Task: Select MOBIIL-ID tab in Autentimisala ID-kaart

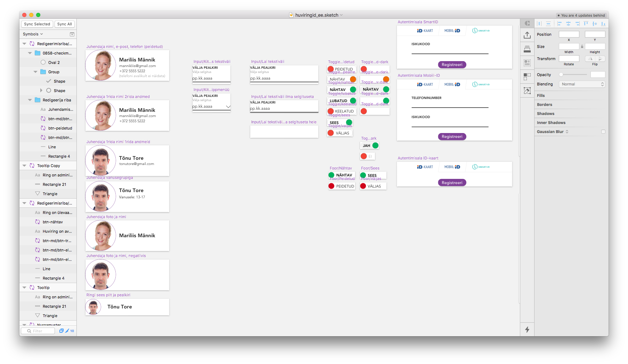Action: pos(452,167)
